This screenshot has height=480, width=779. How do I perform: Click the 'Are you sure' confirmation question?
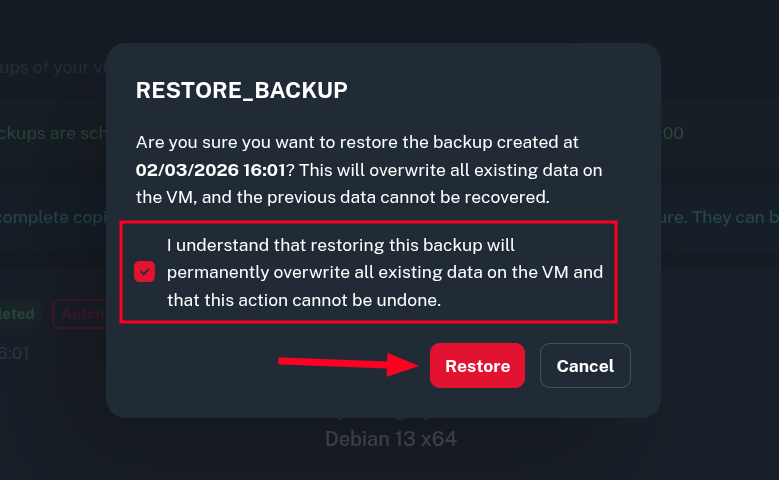357,143
